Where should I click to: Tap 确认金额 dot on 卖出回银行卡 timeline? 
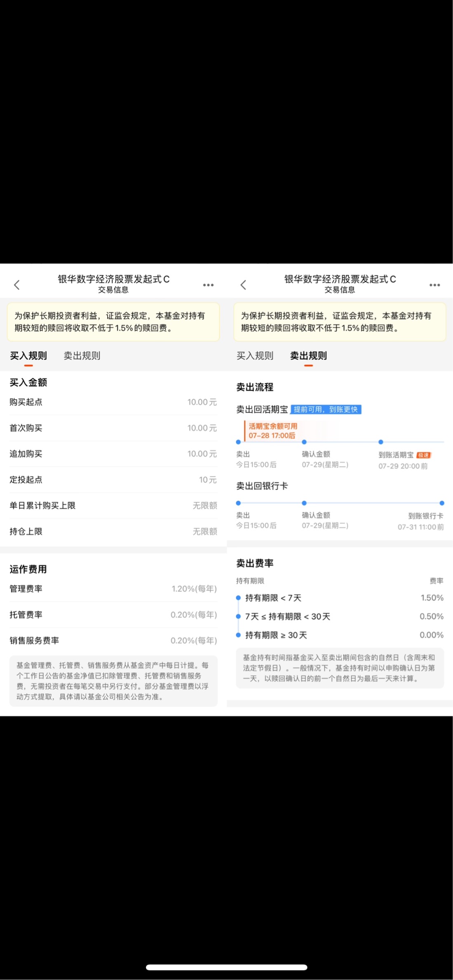coord(304,503)
